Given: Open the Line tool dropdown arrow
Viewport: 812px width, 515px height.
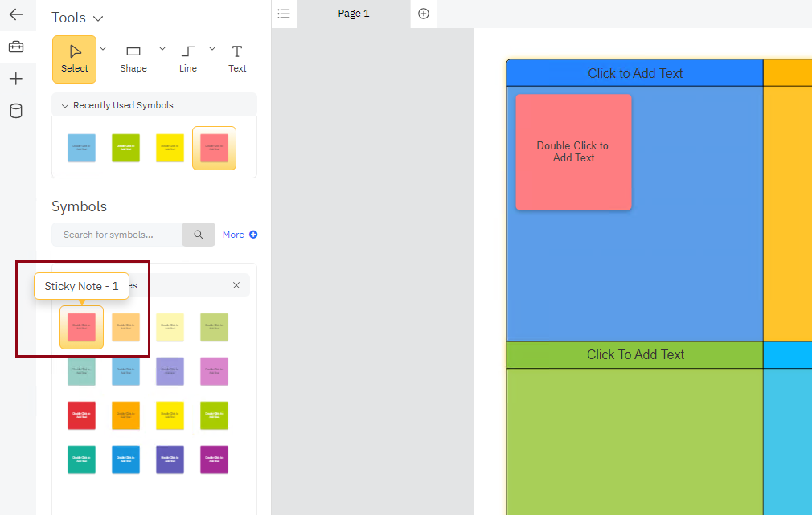Looking at the screenshot, I should (x=212, y=48).
